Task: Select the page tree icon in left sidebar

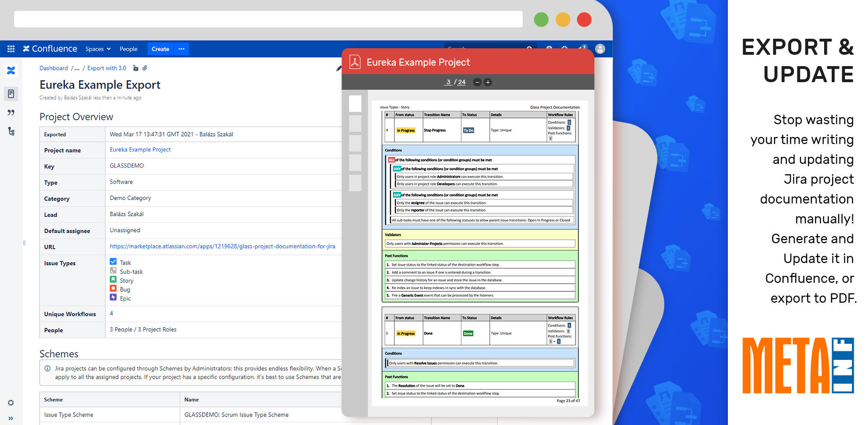Action: coord(11,131)
